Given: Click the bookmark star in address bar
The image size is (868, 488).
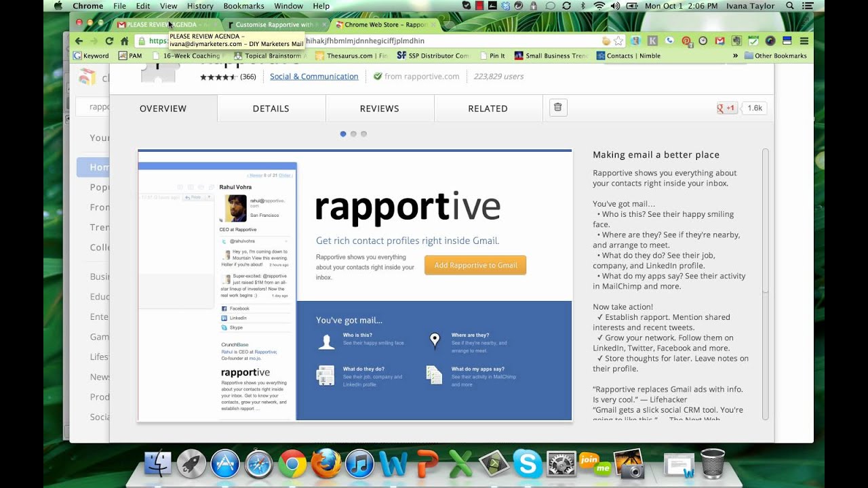Looking at the screenshot, I should (618, 41).
